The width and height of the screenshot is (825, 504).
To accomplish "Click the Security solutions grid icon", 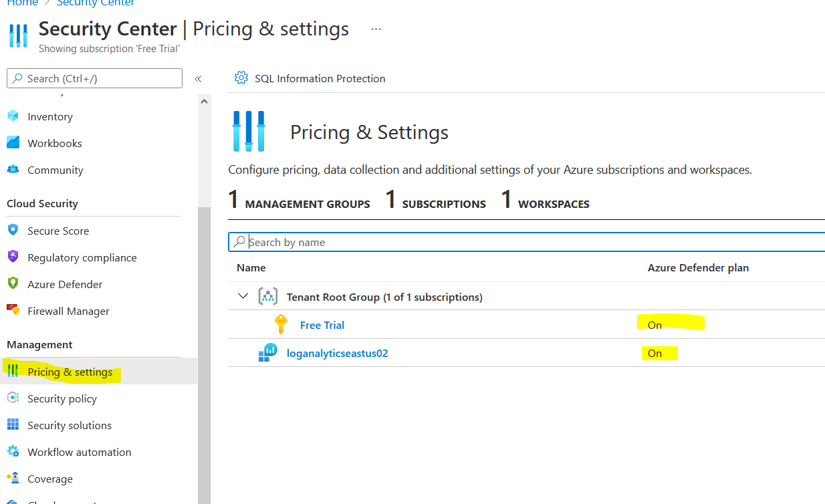I will click(13, 425).
